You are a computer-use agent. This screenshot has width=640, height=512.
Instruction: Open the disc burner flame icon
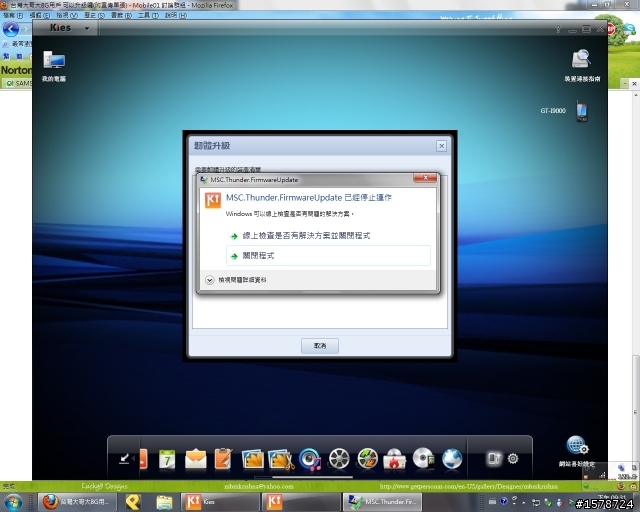click(x=394, y=459)
